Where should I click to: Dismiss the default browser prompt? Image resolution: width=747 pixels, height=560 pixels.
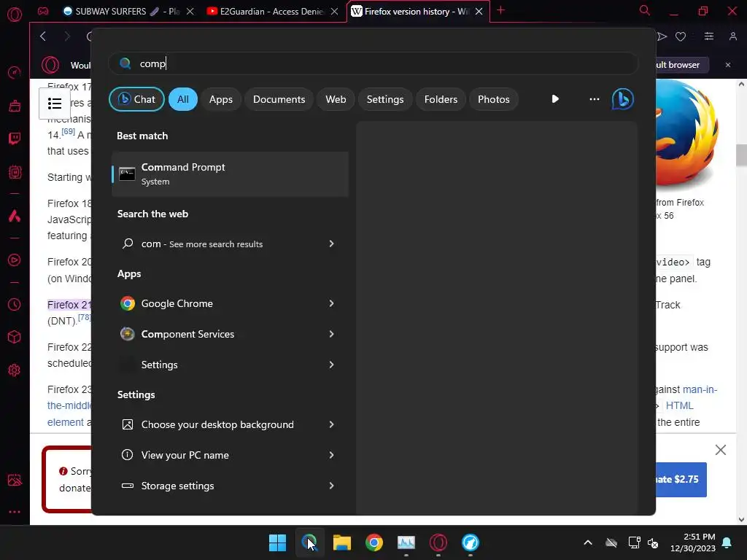(728, 65)
